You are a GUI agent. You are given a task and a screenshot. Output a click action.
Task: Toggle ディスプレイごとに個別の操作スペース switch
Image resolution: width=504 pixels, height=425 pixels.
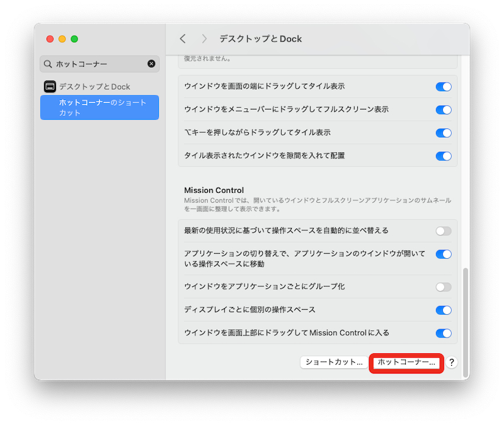[444, 310]
